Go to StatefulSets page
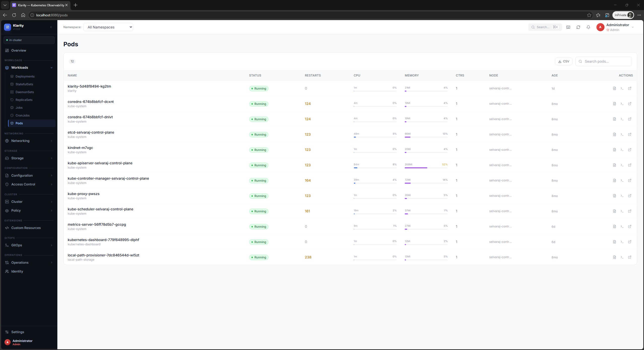The width and height of the screenshot is (644, 350). coord(32,84)
